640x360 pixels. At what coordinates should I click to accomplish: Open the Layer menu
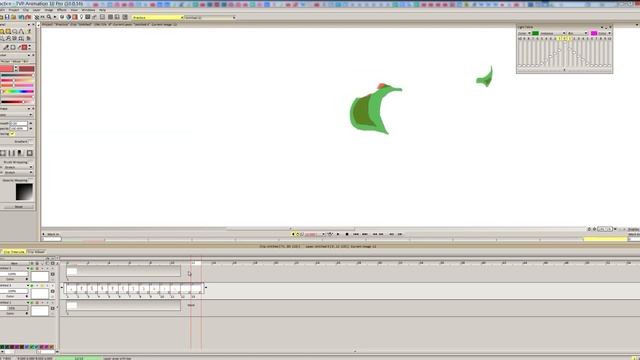tap(36, 10)
